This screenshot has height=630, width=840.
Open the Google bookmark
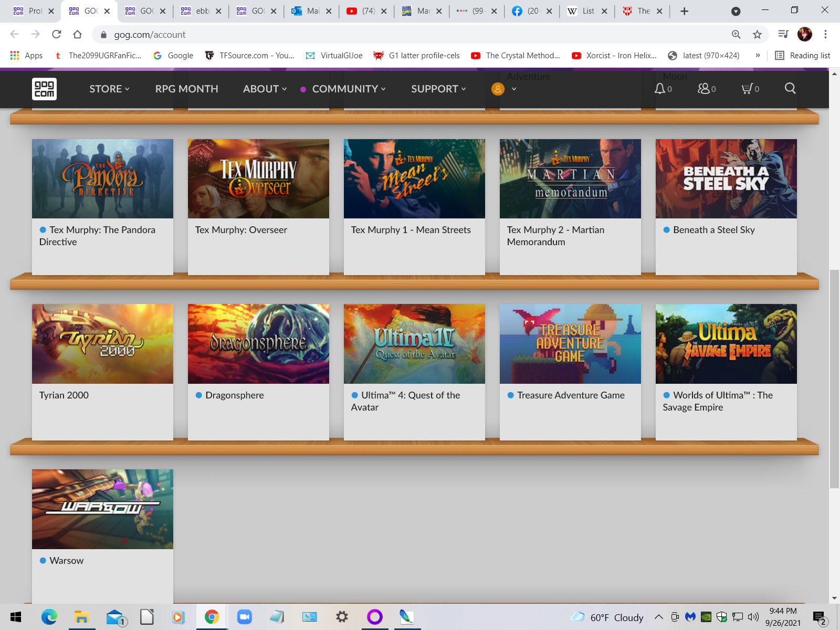click(x=173, y=55)
